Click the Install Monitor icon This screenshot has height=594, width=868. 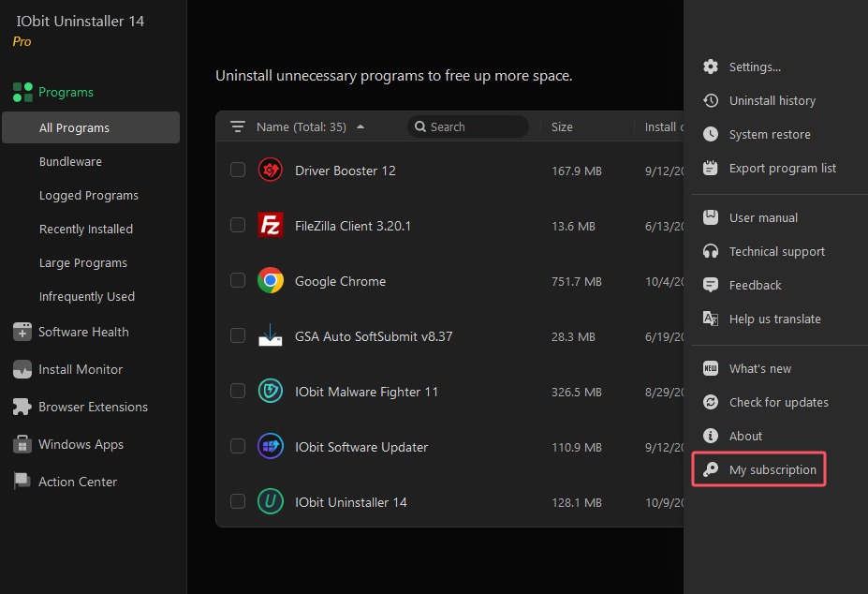coord(22,369)
